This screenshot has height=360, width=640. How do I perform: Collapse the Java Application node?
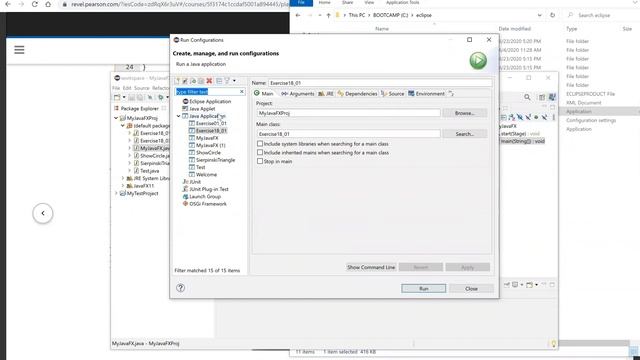(x=178, y=116)
